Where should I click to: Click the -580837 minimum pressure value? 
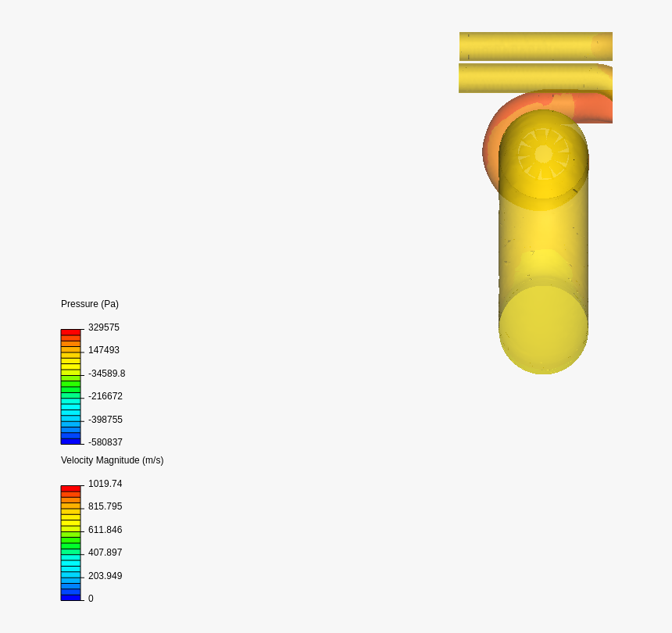105,442
